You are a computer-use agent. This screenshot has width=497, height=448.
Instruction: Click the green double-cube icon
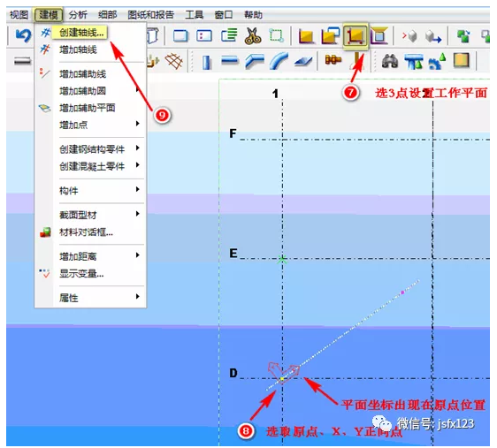463,35
